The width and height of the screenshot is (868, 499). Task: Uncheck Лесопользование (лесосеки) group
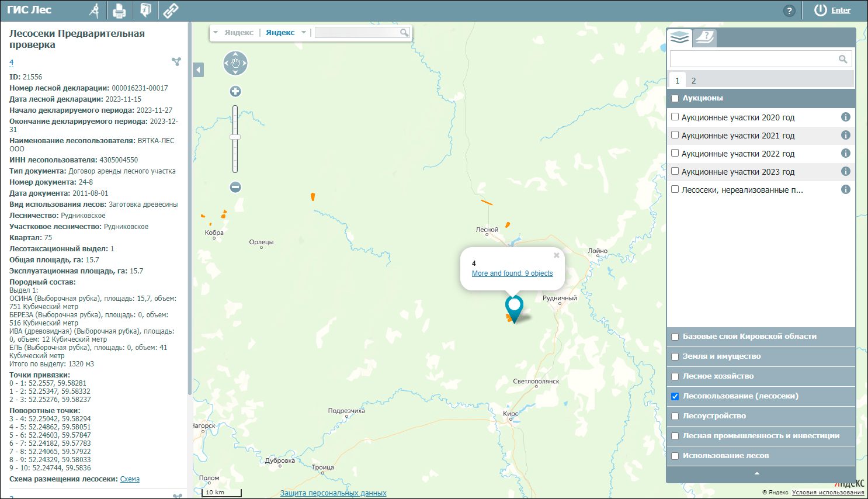pos(675,396)
